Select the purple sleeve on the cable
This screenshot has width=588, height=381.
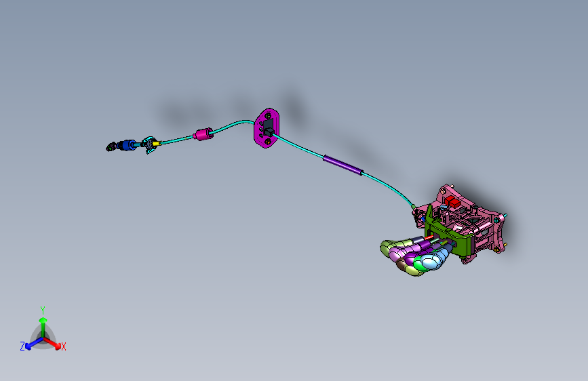tap(342, 165)
